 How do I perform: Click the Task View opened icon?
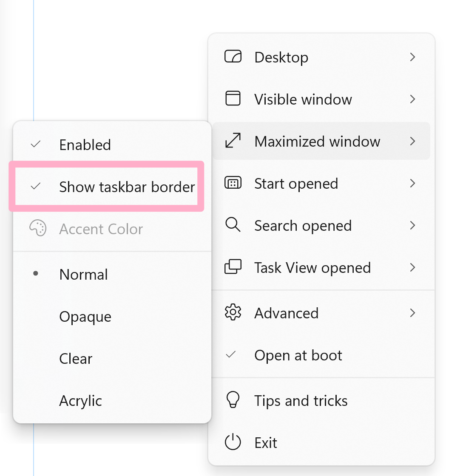pyautogui.click(x=233, y=268)
